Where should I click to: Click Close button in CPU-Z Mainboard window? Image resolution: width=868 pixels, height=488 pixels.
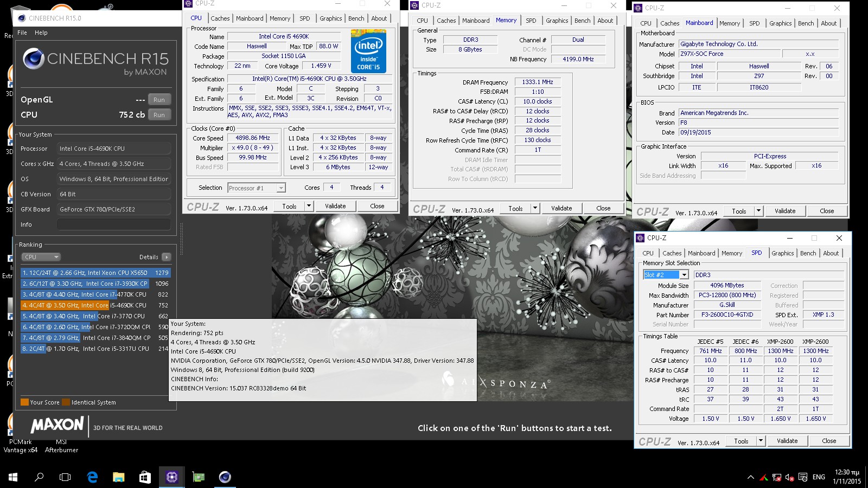[827, 211]
